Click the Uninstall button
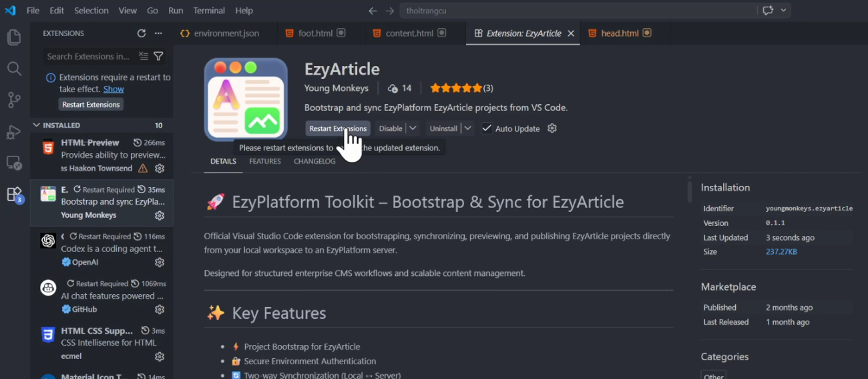The image size is (868, 379). (443, 128)
